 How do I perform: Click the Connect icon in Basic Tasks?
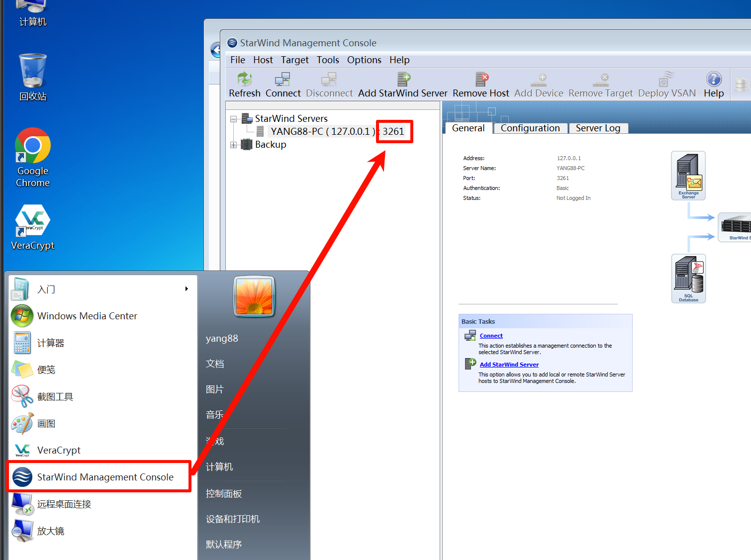point(470,336)
